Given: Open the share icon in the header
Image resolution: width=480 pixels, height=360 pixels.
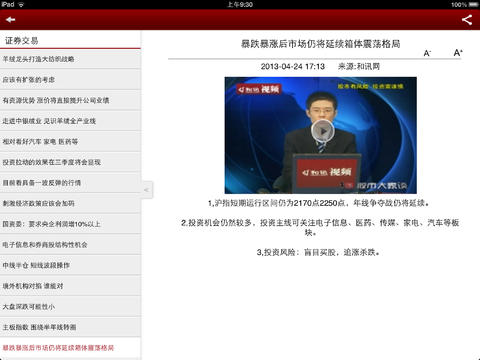Looking at the screenshot, I should pyautogui.click(x=467, y=20).
